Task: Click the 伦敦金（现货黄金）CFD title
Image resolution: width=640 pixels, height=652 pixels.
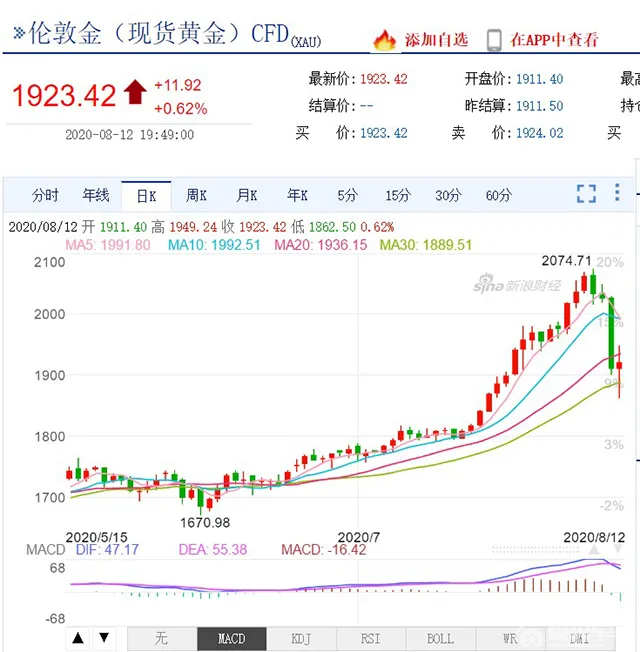Action: [158, 33]
